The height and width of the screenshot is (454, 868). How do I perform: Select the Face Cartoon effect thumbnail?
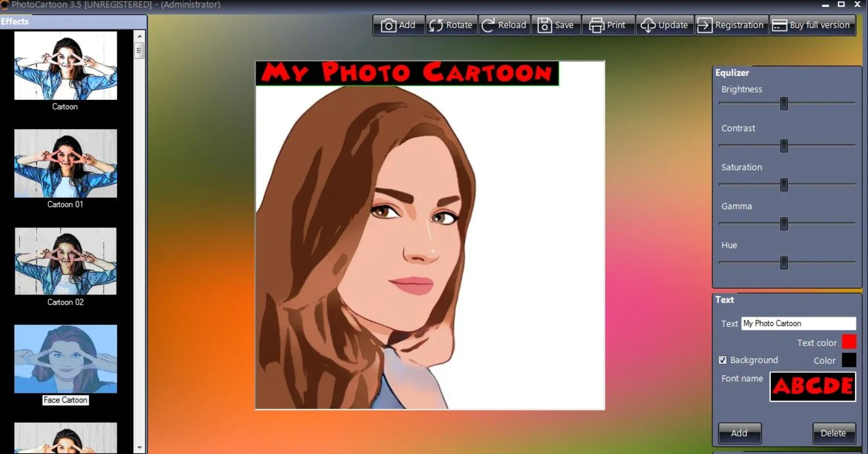tap(65, 359)
